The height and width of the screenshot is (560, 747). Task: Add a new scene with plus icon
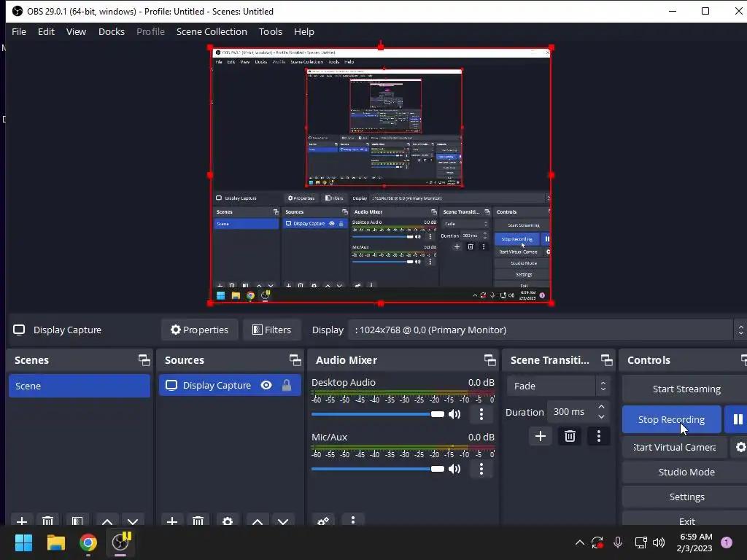[21, 521]
